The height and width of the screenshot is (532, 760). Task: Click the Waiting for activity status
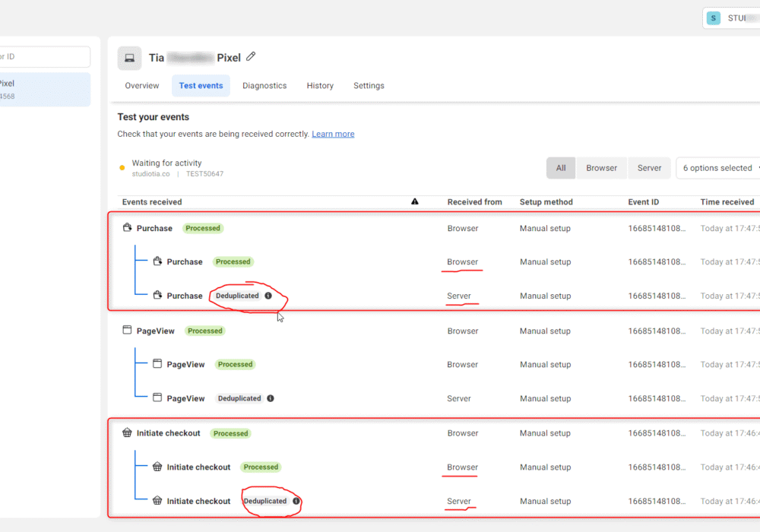pyautogui.click(x=166, y=163)
